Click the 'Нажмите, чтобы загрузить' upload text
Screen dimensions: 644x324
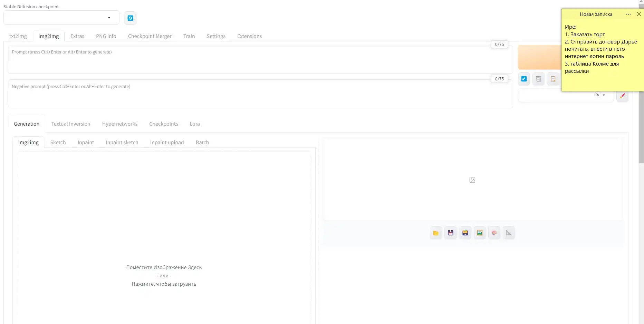click(x=164, y=284)
